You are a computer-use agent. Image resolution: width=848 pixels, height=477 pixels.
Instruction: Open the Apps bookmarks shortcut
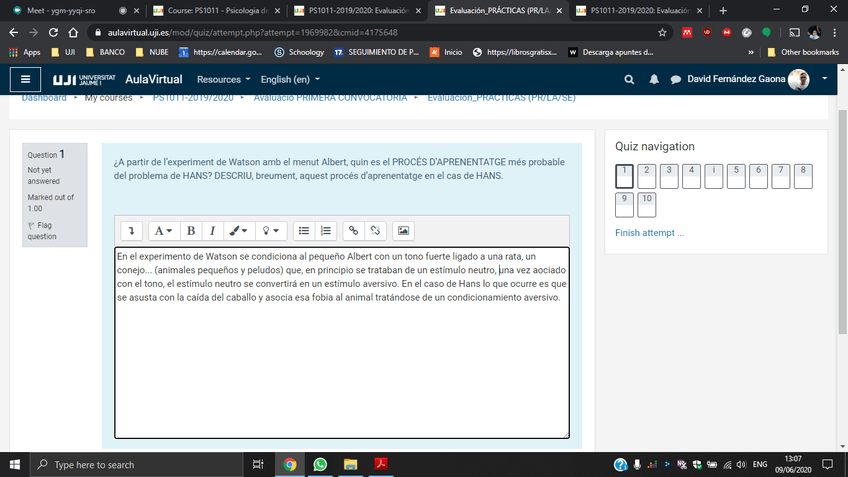click(25, 52)
